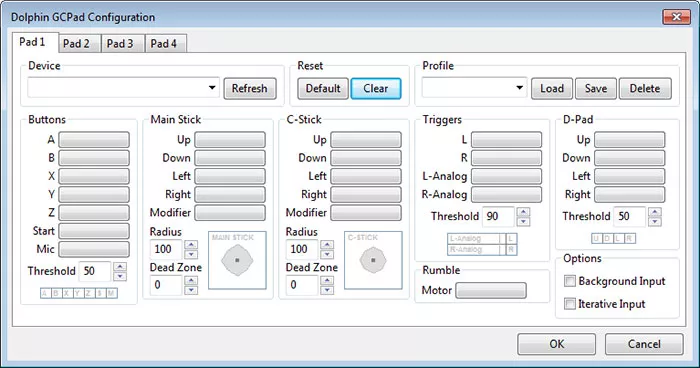Set the R-Analog trigger binding
The height and width of the screenshot is (368, 700).
tap(506, 195)
